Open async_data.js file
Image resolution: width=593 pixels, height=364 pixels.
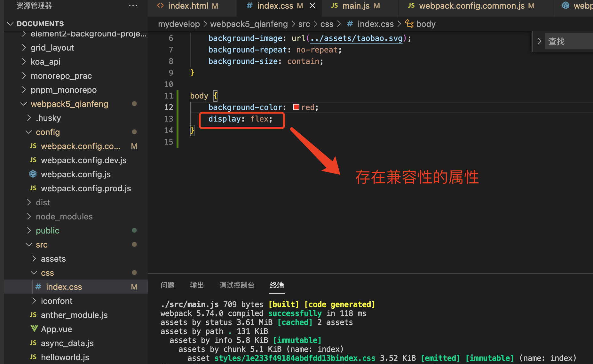click(67, 343)
